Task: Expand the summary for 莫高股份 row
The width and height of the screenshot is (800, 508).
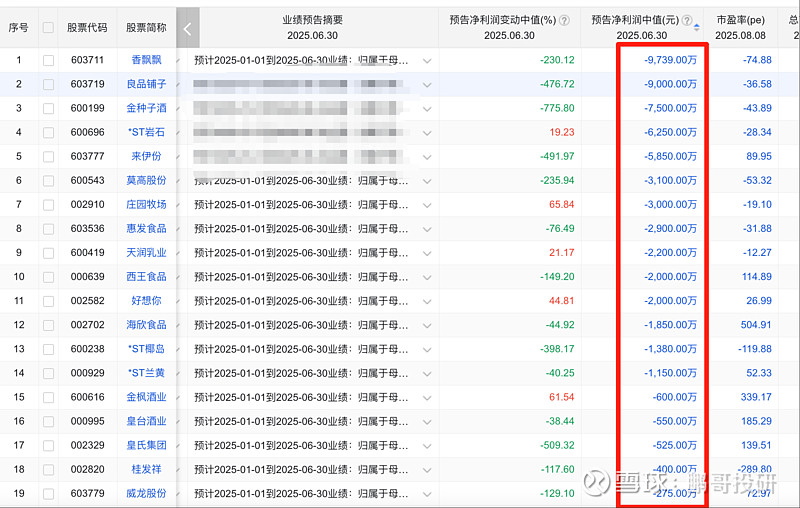Action: pos(427,181)
